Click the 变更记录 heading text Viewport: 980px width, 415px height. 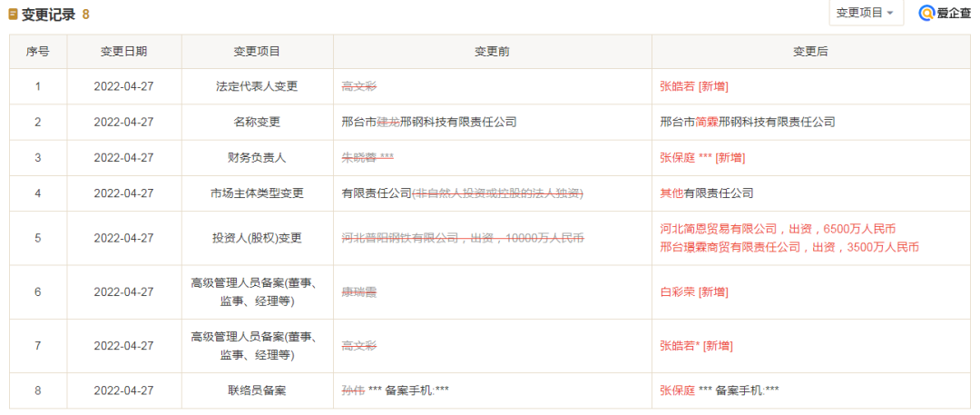coord(48,15)
